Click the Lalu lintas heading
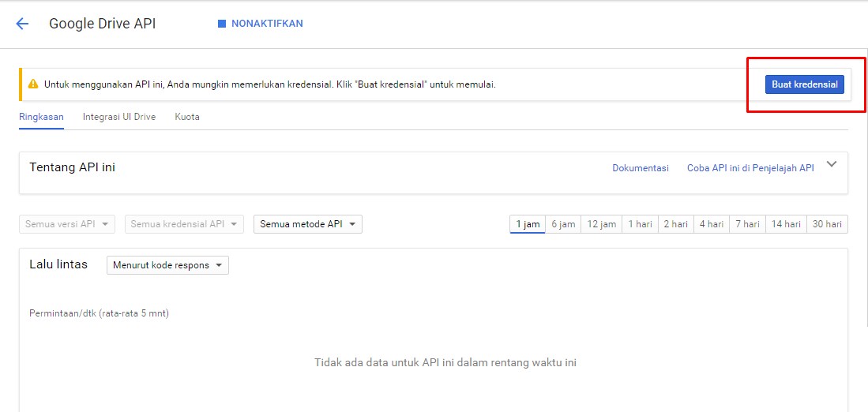The width and height of the screenshot is (868, 412). [58, 264]
